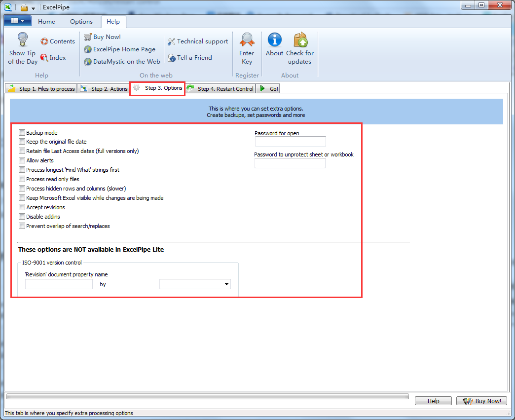Toggle Retain file Last Access dates checkbox

click(x=22, y=151)
